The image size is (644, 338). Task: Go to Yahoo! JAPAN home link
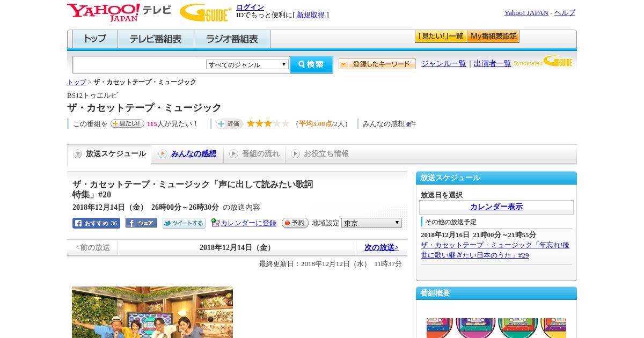coord(526,13)
